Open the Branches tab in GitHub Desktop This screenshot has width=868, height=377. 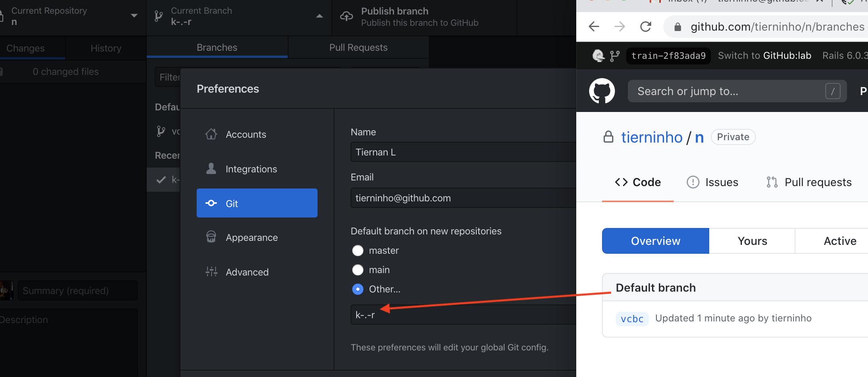pyautogui.click(x=217, y=48)
